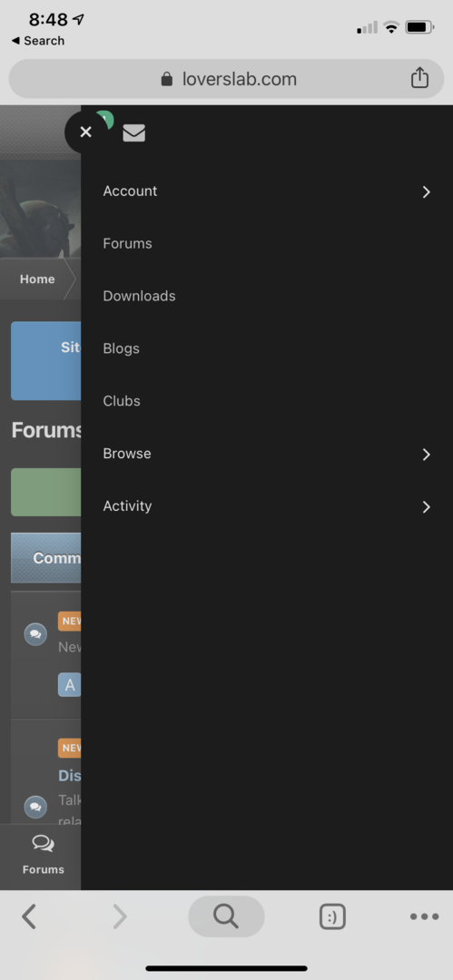Tap the Forums tab in bottom bar
This screenshot has height=980, width=453.
pyautogui.click(x=44, y=856)
